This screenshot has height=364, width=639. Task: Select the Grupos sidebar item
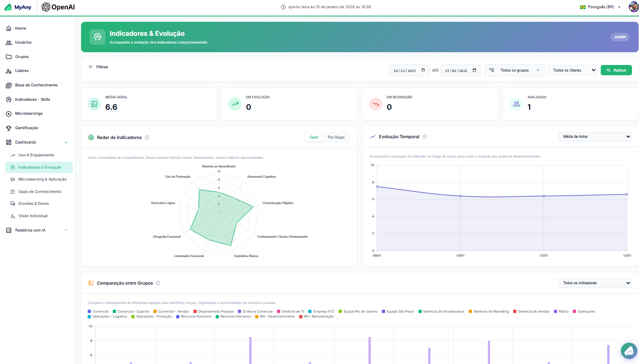(21, 56)
